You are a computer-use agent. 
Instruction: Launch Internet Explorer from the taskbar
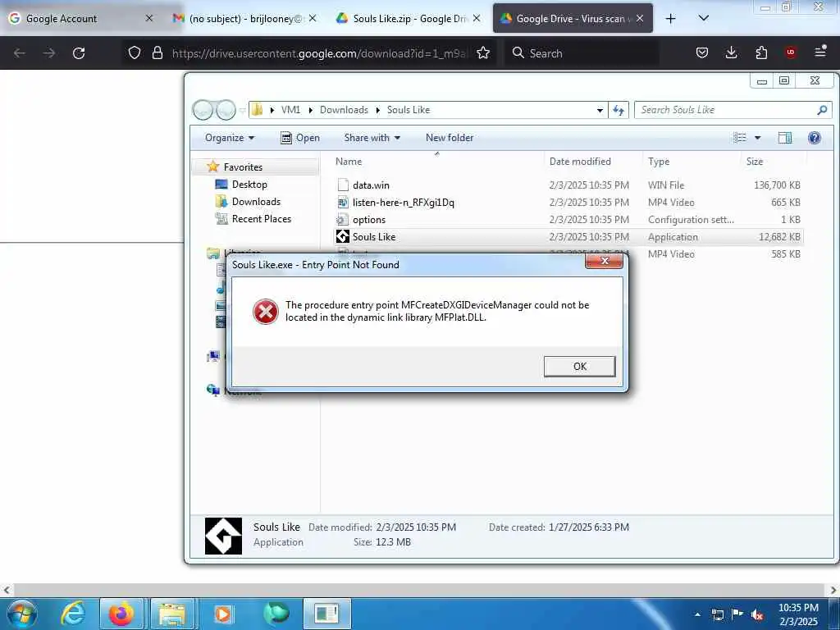pos(72,614)
